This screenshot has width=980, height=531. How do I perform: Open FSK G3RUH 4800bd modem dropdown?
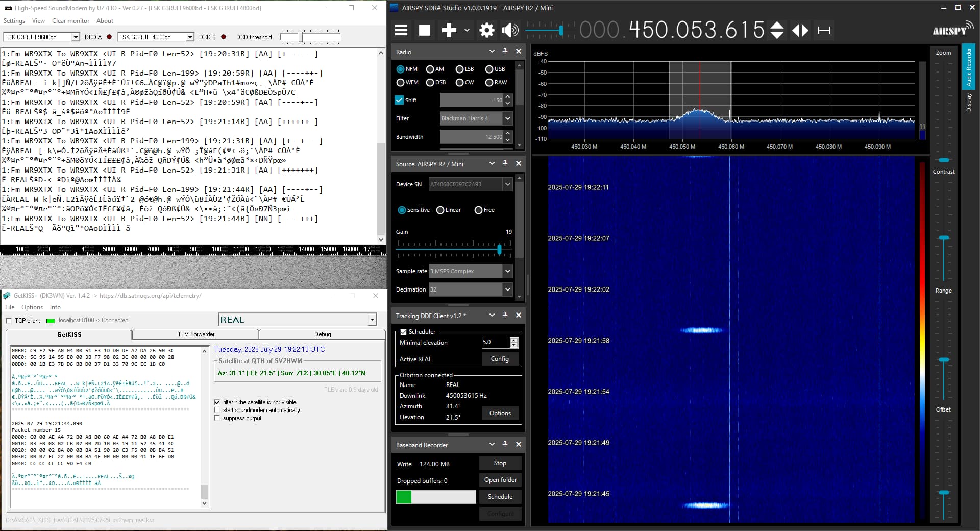(190, 37)
